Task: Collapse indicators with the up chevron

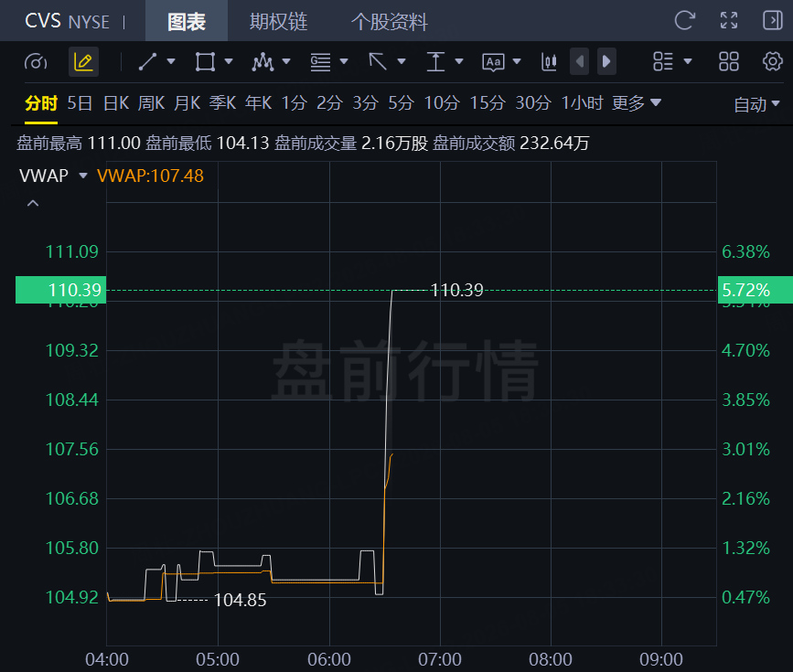Action: (x=33, y=203)
